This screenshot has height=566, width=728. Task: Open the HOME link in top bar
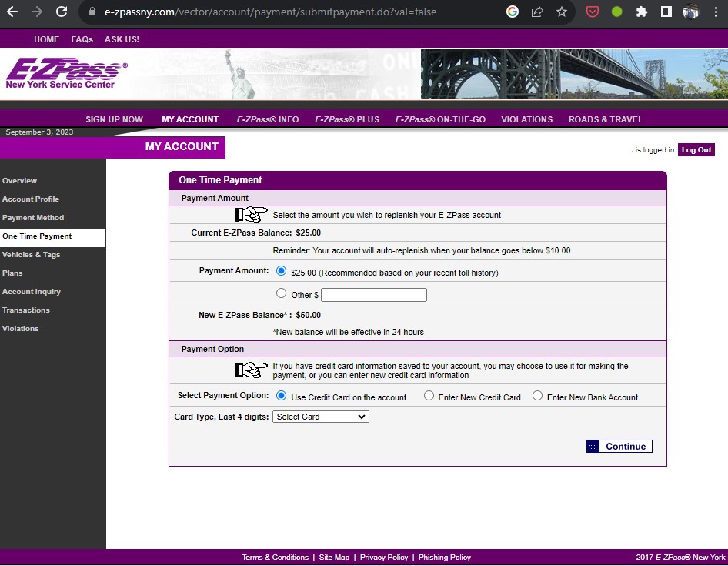[x=46, y=39]
